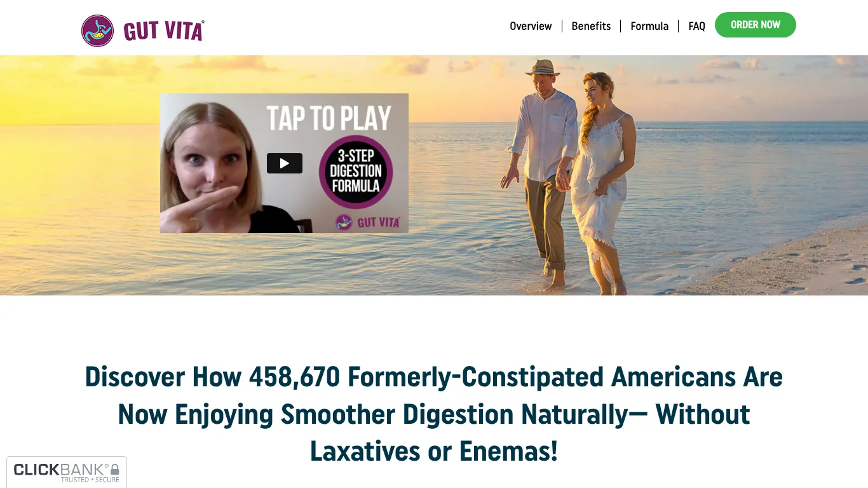Click the man wearing the straw hat
This screenshot has width=868, height=488.
point(542,172)
